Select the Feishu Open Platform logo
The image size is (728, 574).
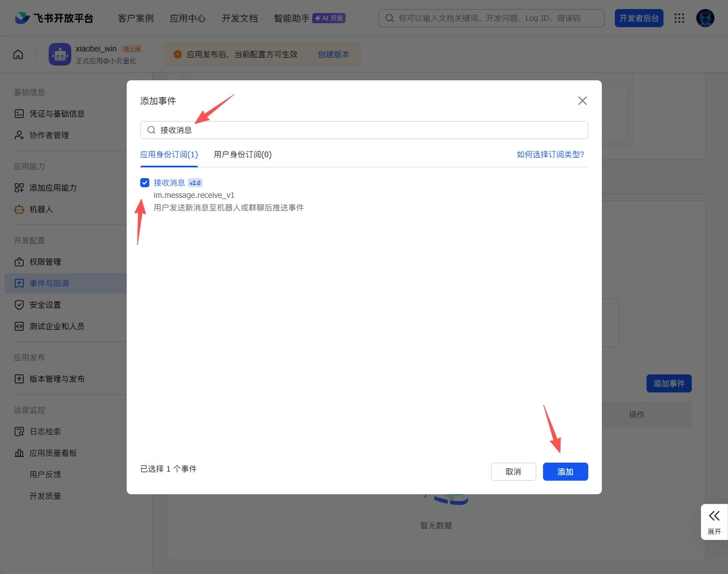tap(53, 18)
